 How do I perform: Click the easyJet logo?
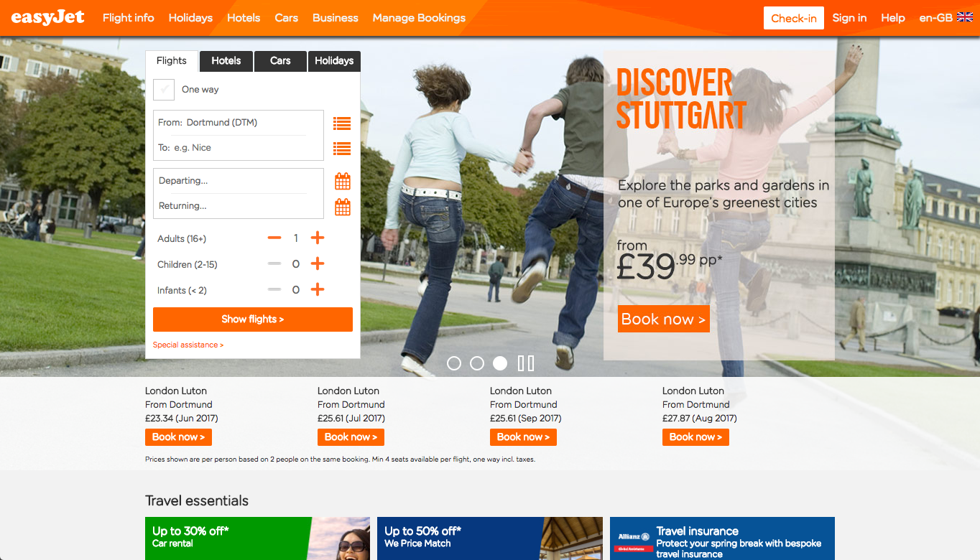tap(47, 17)
